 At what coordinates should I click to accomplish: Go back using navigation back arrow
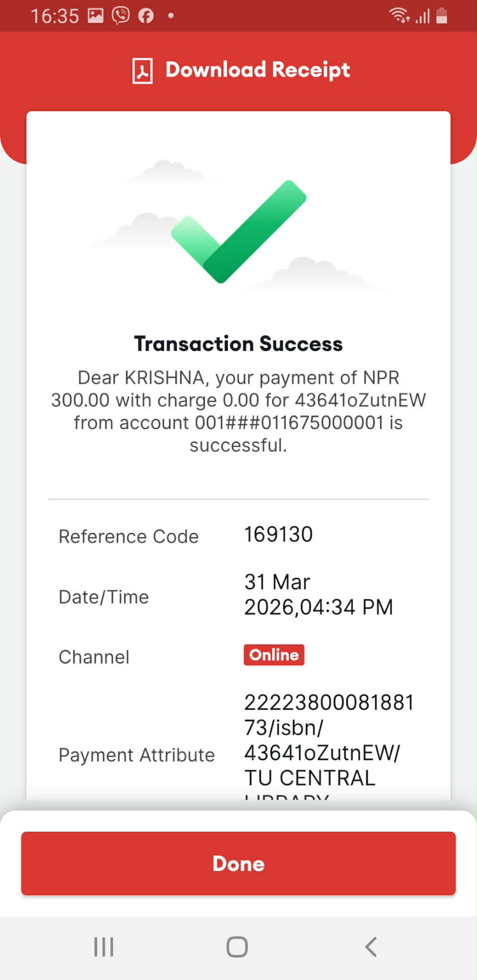[x=371, y=946]
